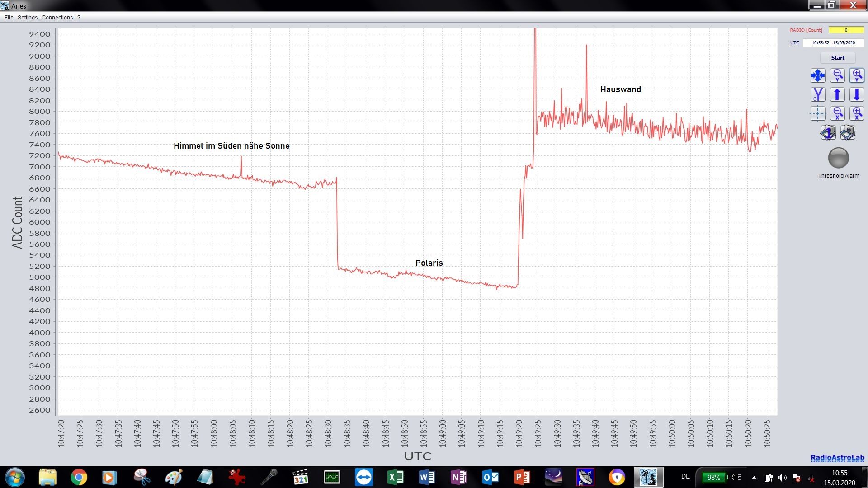The width and height of the screenshot is (868, 488).
Task: Click the battery power tray icon
Action: (x=769, y=478)
